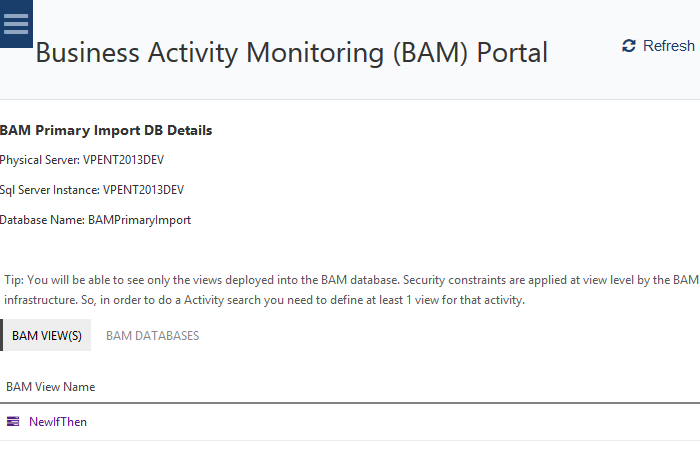Viewport: 700px width, 450px height.
Task: Open the NewIfThen view link
Action: tap(58, 422)
